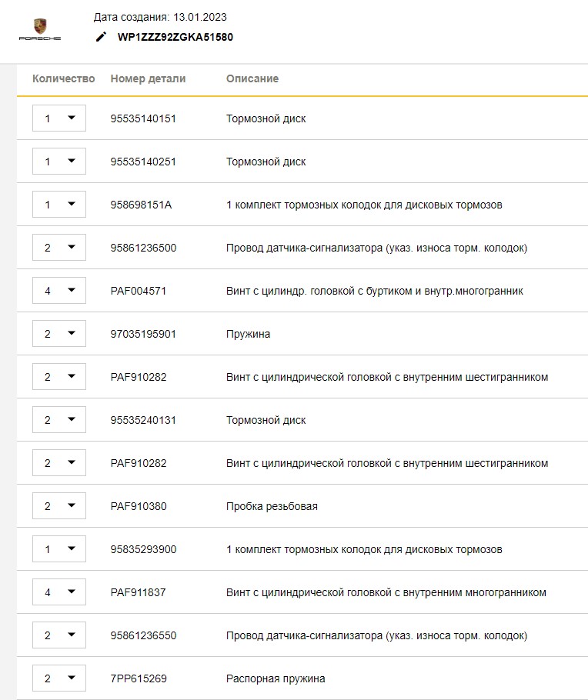Open quantity dropdown for part 95835293900

pos(59,549)
